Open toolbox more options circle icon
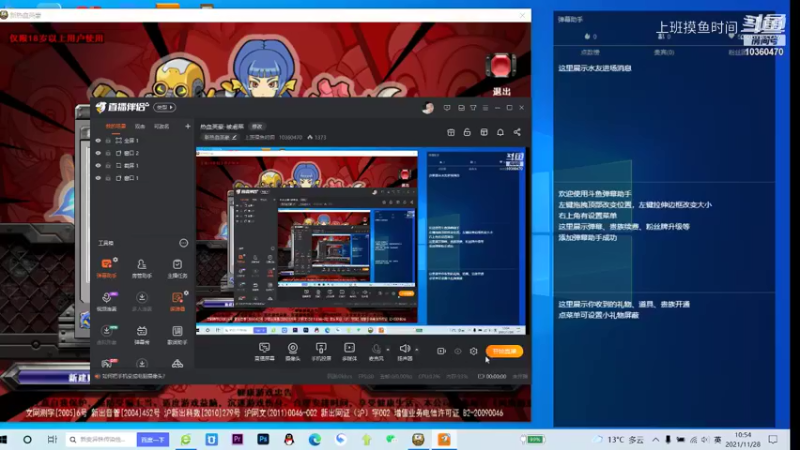Screen dimensions: 800x450 click(184, 243)
